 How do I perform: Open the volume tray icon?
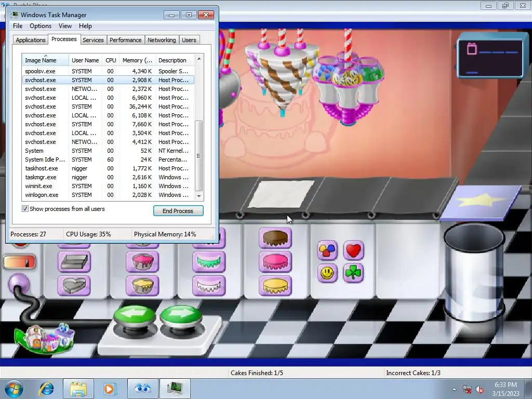(480, 390)
